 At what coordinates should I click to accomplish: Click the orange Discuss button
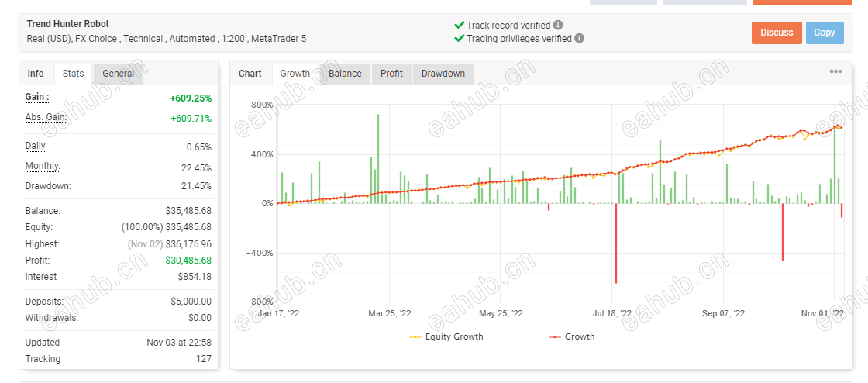tap(777, 33)
